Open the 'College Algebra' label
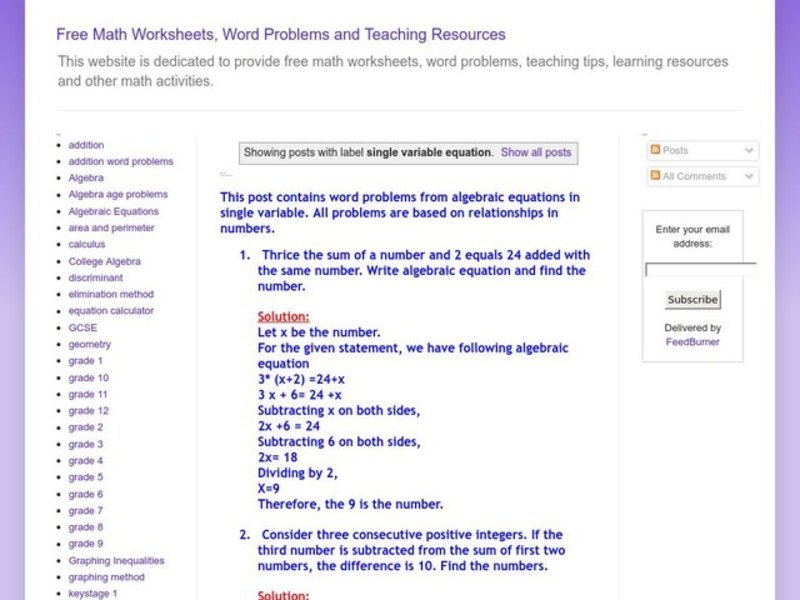 tap(104, 261)
